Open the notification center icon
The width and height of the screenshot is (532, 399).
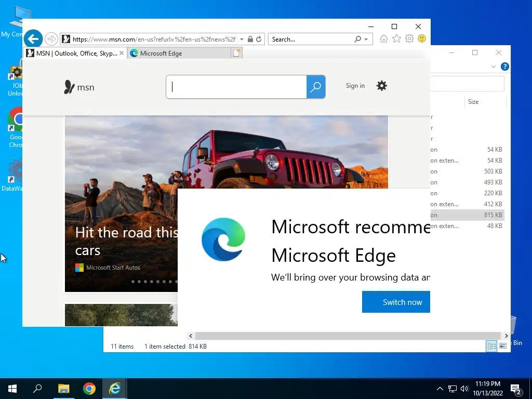pyautogui.click(x=516, y=389)
